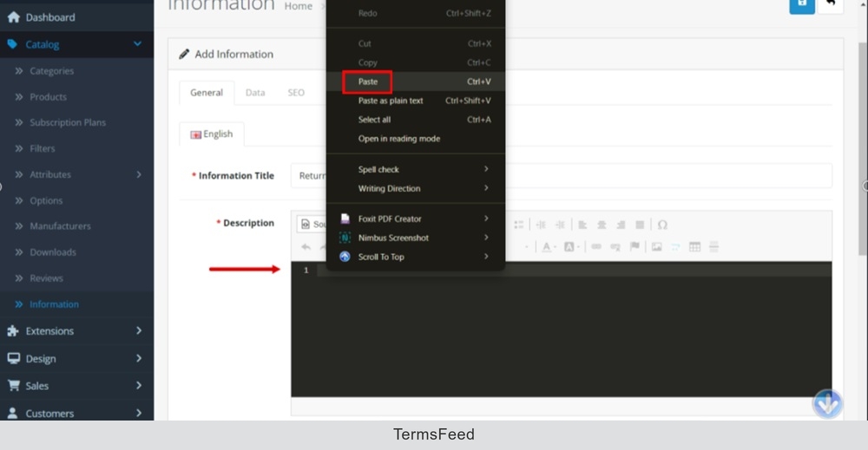868x450 pixels.
Task: Open Information in the sidebar
Action: point(54,304)
